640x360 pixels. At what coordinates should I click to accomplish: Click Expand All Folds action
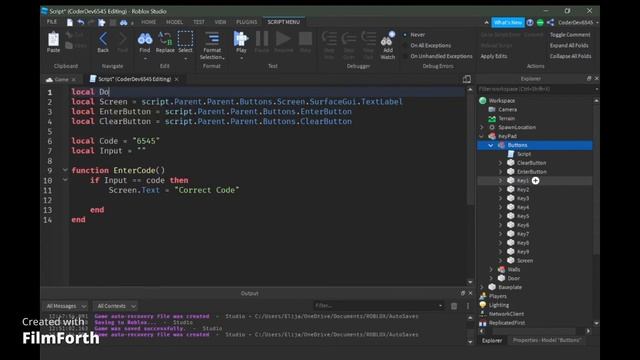(569, 45)
